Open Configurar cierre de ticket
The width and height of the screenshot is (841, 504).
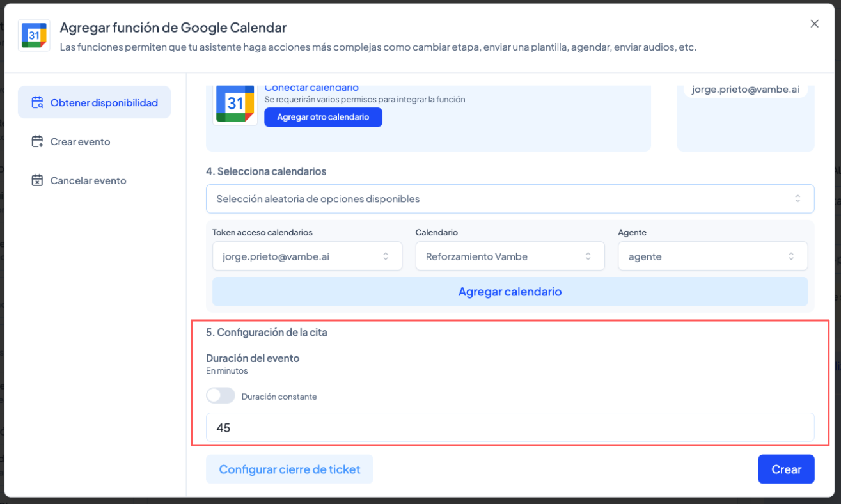(289, 469)
